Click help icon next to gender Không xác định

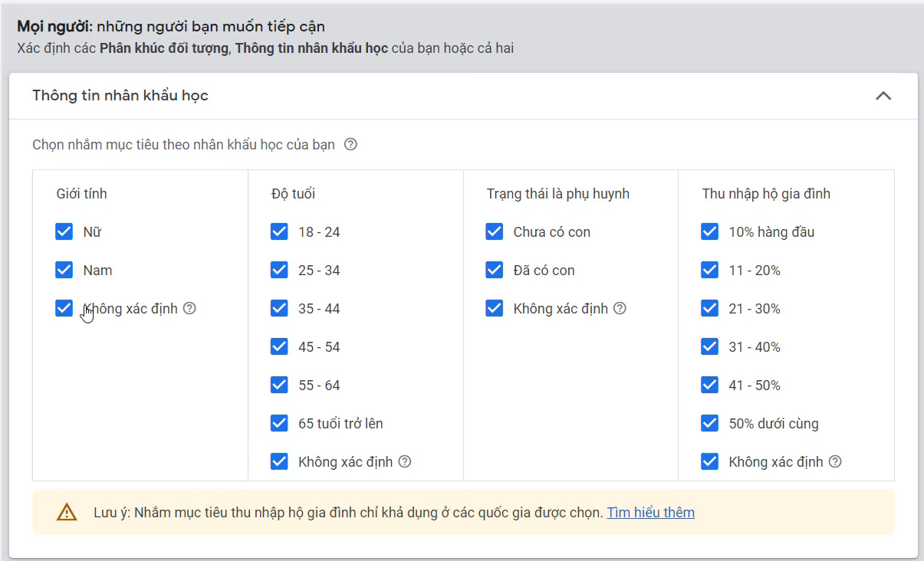point(189,309)
